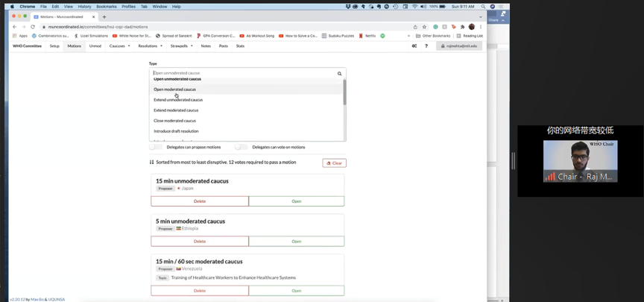Open the Other Bookmarks folder

tap(433, 36)
